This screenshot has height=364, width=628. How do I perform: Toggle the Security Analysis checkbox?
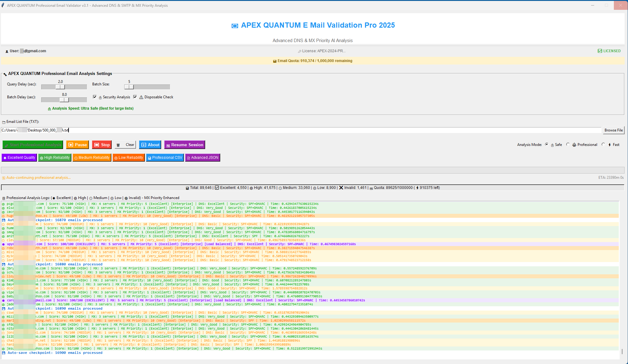pyautogui.click(x=95, y=97)
